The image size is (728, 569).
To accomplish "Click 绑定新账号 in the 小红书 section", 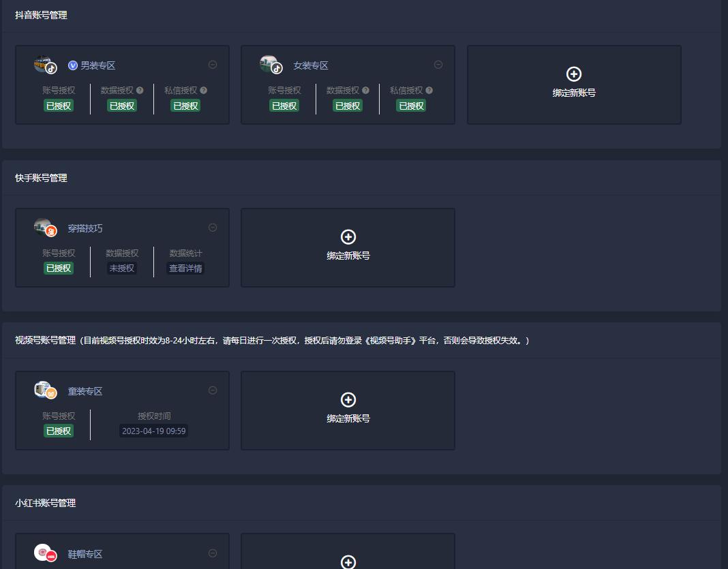I will pos(348,562).
